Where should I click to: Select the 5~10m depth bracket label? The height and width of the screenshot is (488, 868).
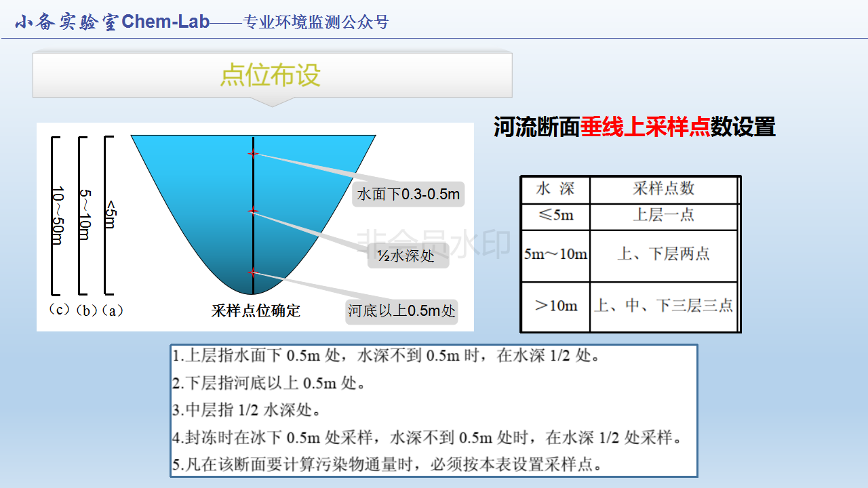tap(84, 214)
